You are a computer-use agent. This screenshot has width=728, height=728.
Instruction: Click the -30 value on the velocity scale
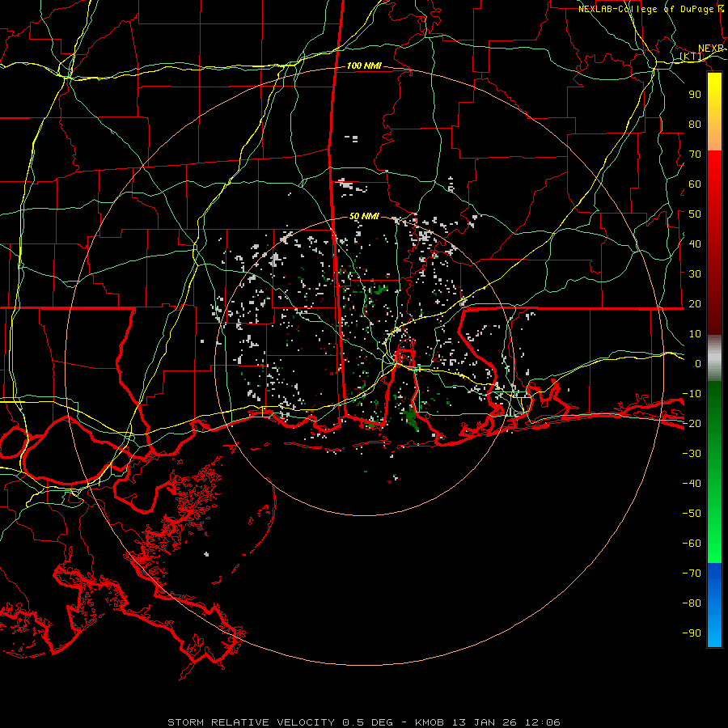tap(692, 454)
